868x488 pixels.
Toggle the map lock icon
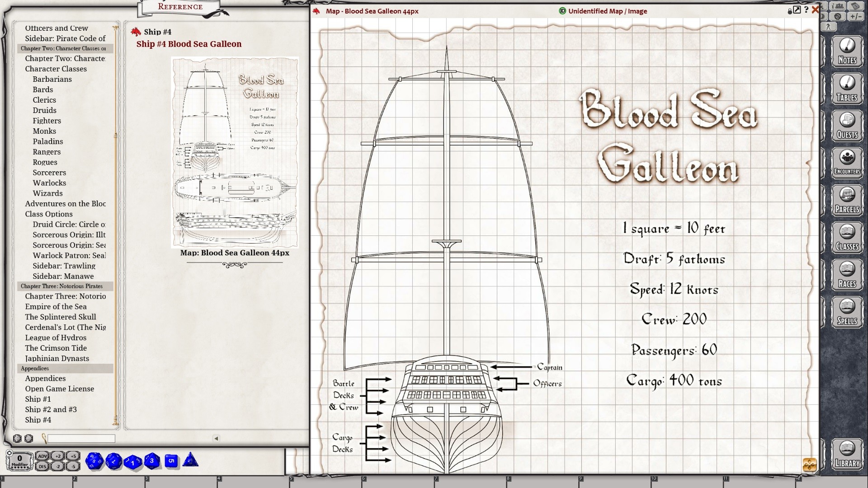click(790, 11)
